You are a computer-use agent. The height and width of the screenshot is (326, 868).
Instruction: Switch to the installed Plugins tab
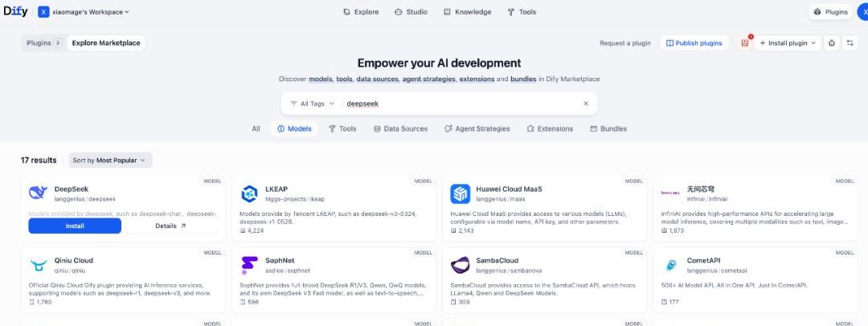pos(43,43)
